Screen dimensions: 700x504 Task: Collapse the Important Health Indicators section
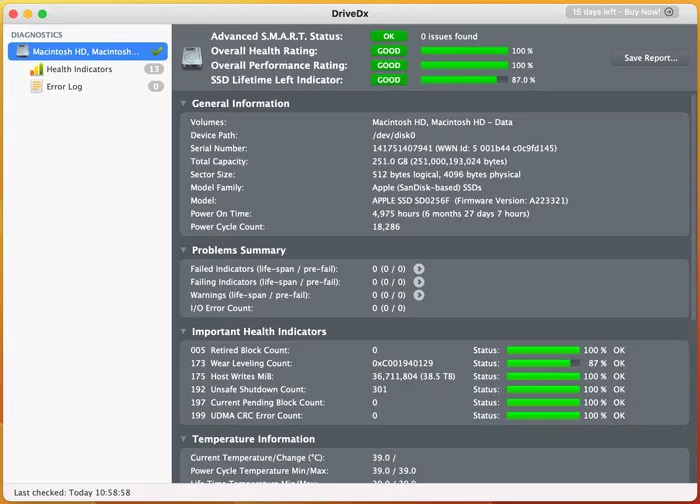[183, 331]
